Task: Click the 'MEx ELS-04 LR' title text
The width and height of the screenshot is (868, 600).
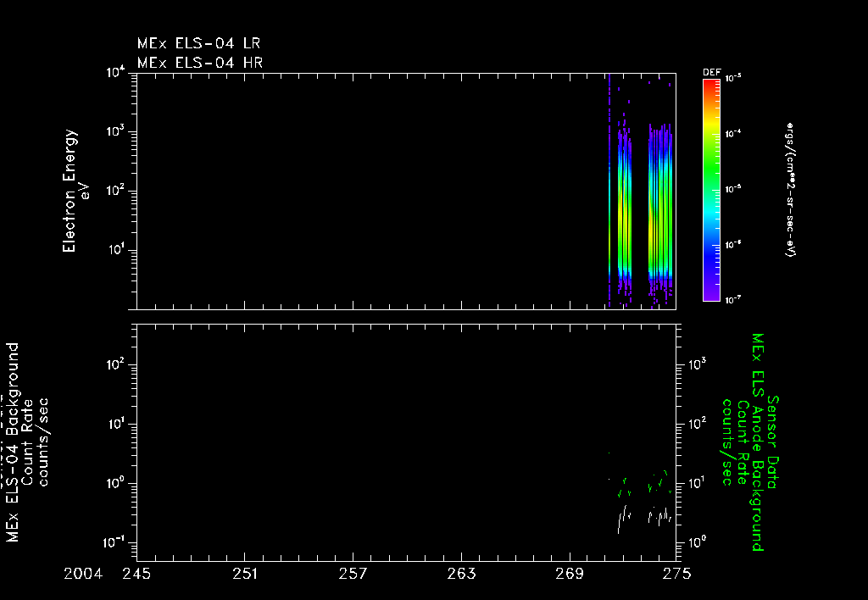Action: [x=198, y=43]
